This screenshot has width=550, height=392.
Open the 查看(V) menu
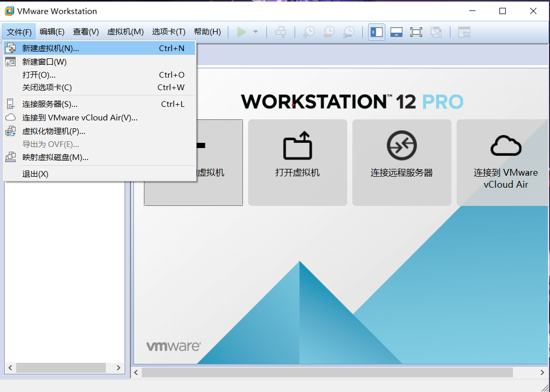[86, 32]
